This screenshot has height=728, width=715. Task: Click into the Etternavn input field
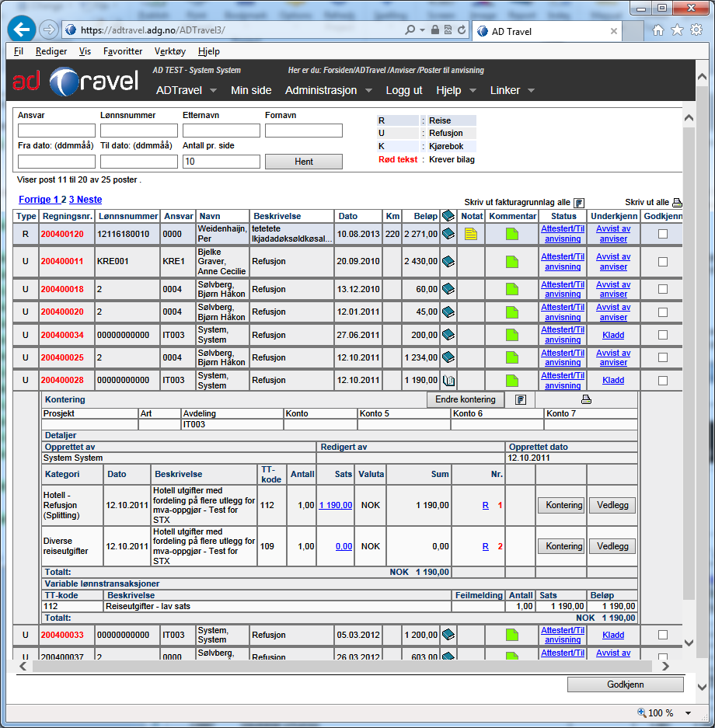(221, 131)
